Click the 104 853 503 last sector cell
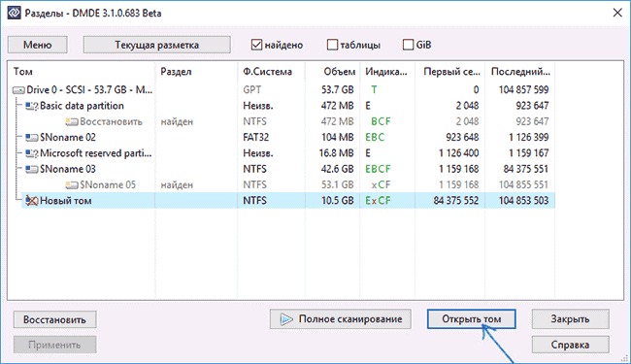This screenshot has height=364, width=631. (x=523, y=200)
